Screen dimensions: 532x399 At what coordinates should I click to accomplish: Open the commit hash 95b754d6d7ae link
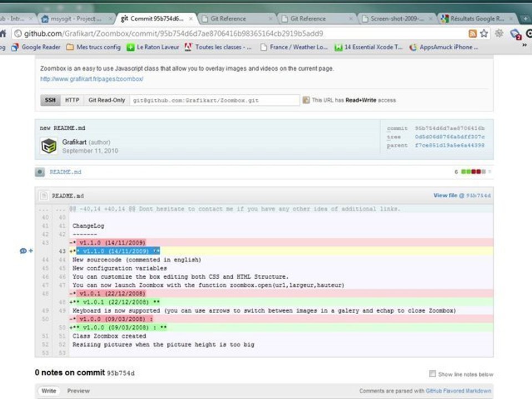449,128
